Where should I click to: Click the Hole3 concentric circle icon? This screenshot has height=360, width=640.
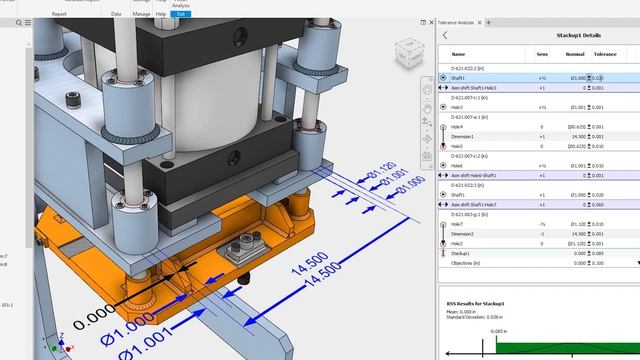pyautogui.click(x=443, y=107)
